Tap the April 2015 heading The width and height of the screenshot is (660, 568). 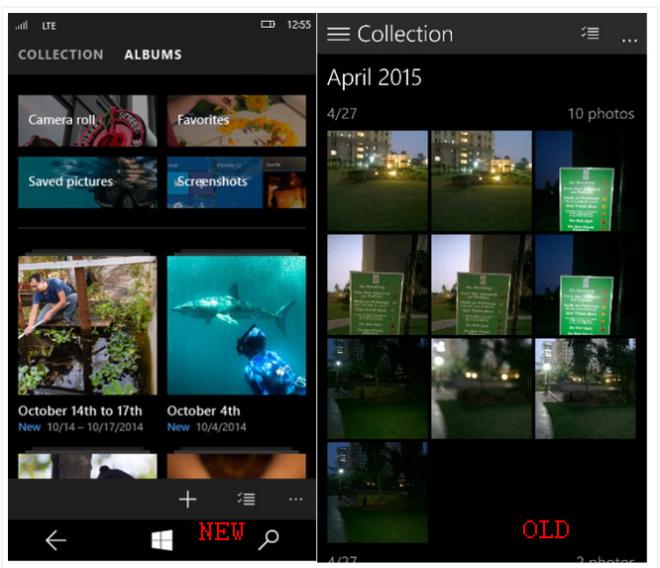pos(374,77)
